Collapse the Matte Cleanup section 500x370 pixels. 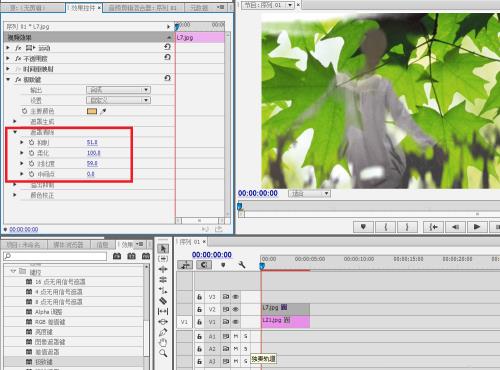(x=15, y=132)
